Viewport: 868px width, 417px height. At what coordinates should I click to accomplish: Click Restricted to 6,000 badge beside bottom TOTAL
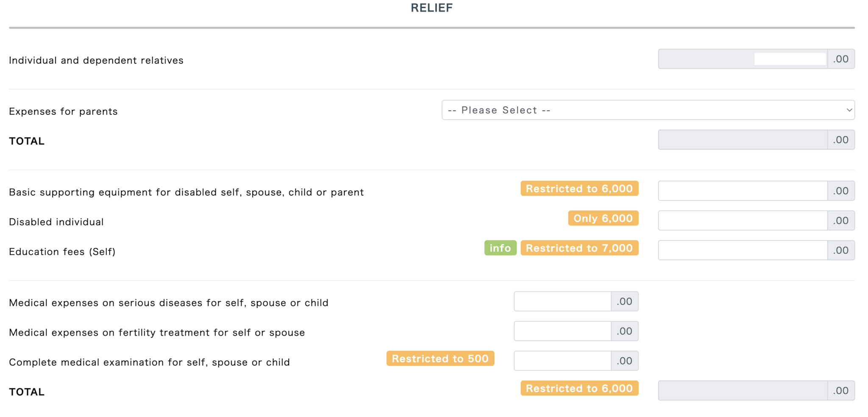[579, 388]
